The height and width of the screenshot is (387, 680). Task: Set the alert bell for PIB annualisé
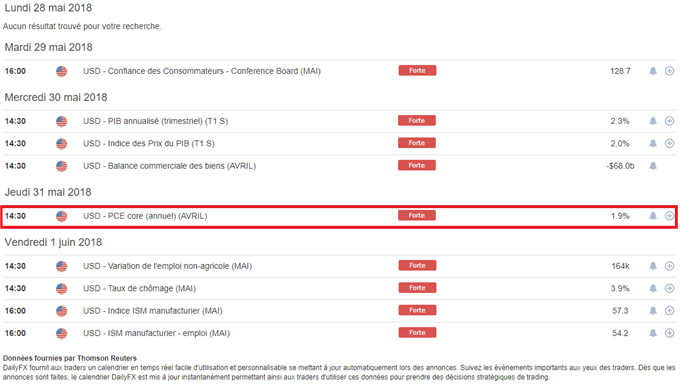coord(653,121)
